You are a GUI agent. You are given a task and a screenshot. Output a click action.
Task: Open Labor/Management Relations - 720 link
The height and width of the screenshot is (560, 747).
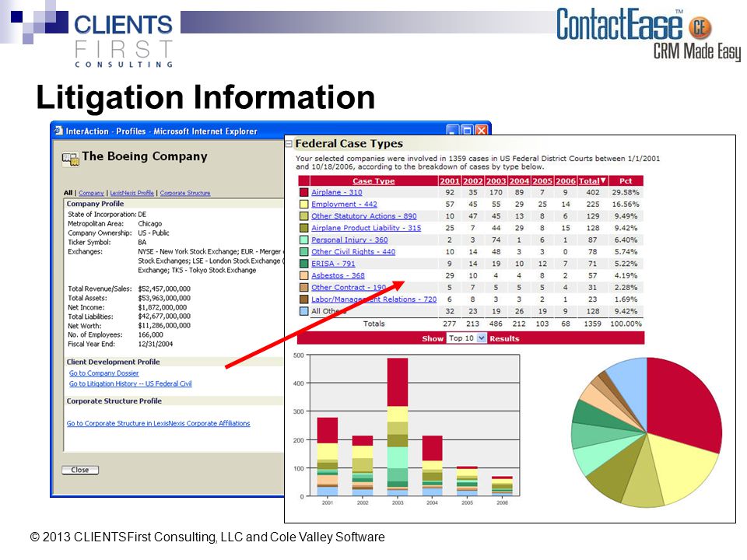374,299
